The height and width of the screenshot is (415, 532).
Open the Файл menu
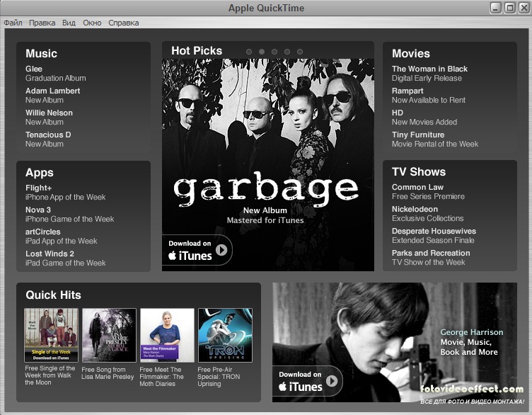coord(13,23)
